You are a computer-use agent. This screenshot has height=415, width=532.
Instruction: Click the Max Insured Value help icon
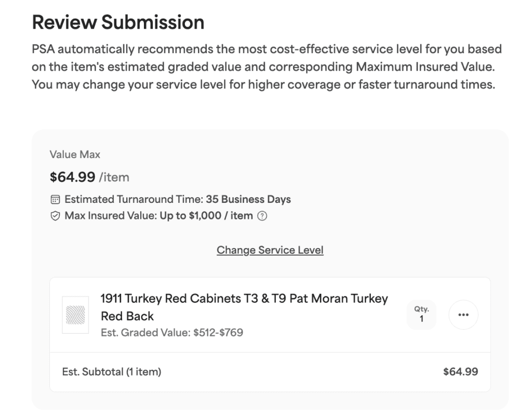point(262,216)
